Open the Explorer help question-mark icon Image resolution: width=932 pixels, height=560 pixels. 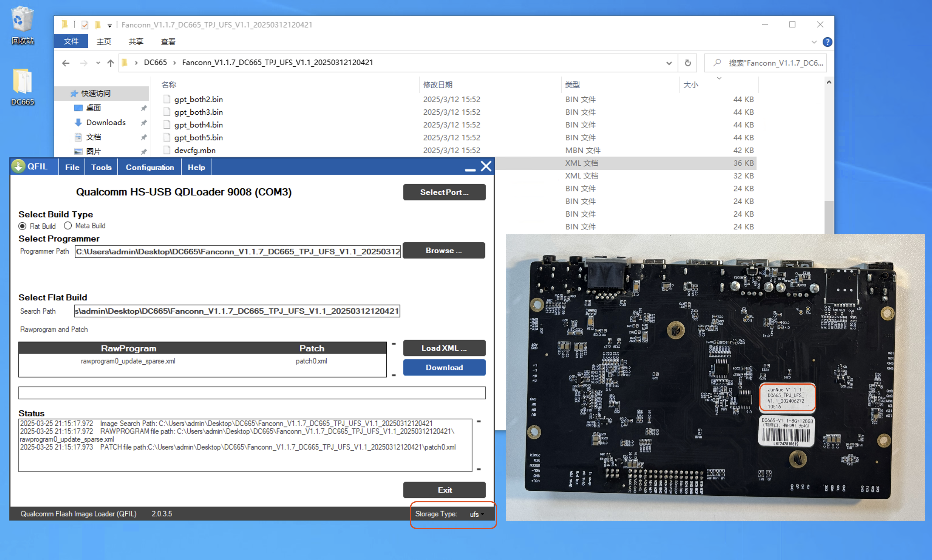(x=827, y=42)
